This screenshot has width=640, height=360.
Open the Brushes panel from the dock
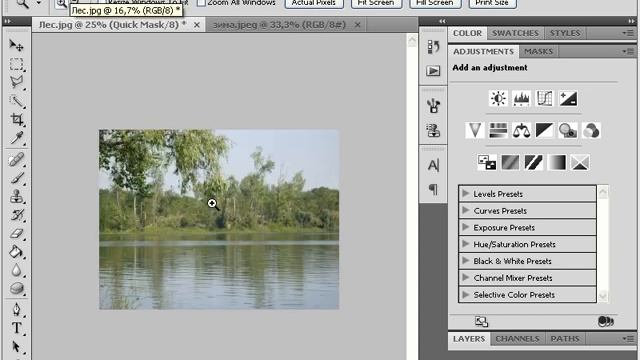point(433,106)
